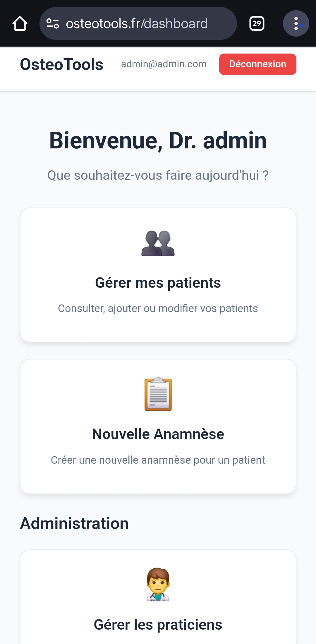Click the Administration section heading
This screenshot has height=644, width=316.
pos(74,523)
